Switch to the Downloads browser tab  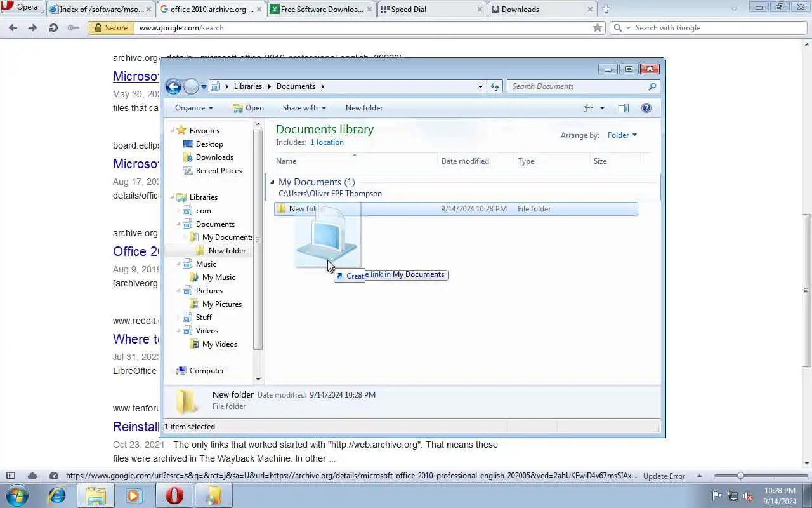[x=542, y=9]
